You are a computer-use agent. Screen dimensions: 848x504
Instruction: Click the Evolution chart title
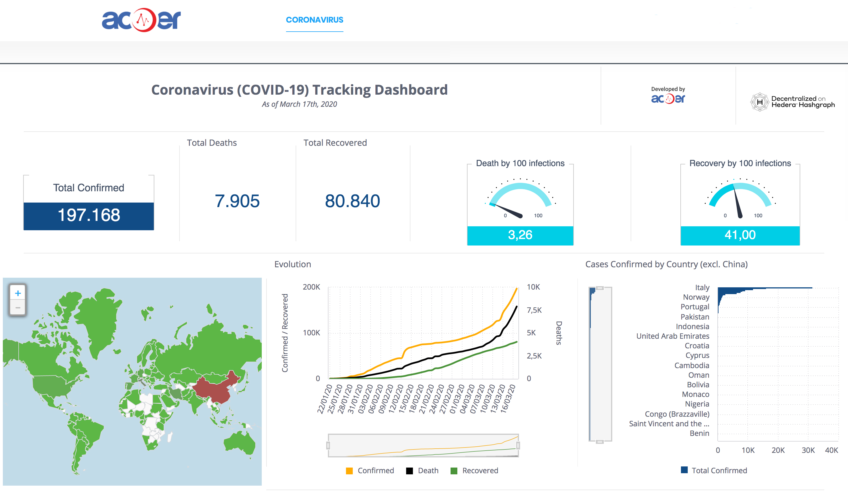tap(293, 264)
